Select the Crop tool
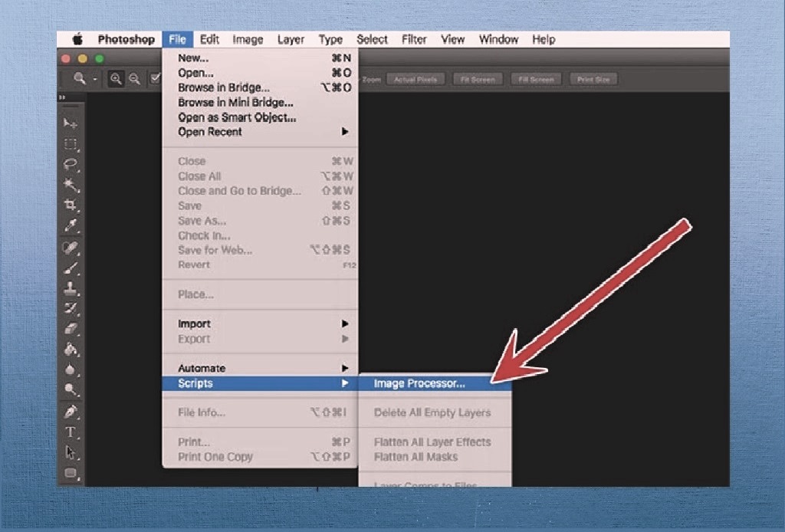This screenshot has width=785, height=532. (71, 205)
